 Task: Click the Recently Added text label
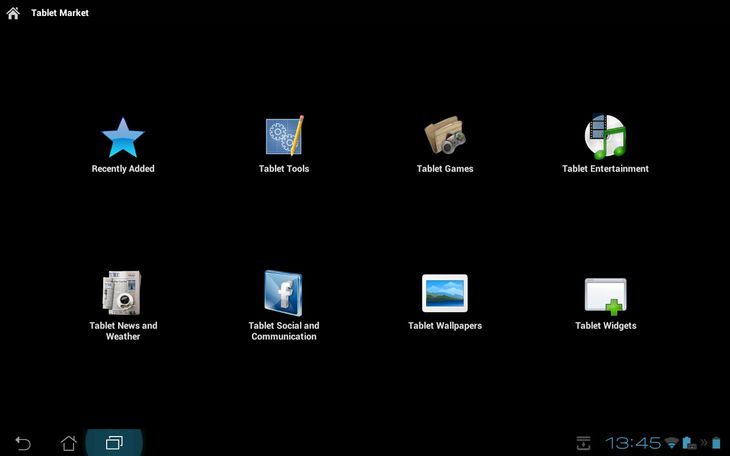[123, 169]
